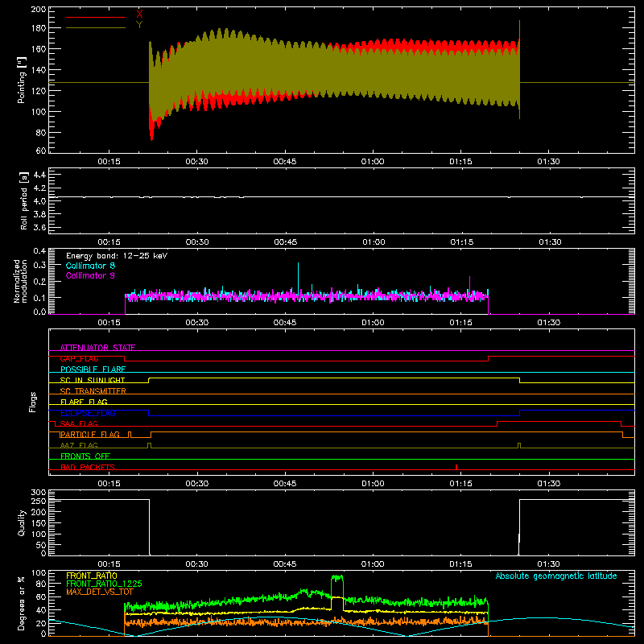644x644 pixels.
Task: Click the Roll period axis title
Action: pyautogui.click(x=23, y=200)
